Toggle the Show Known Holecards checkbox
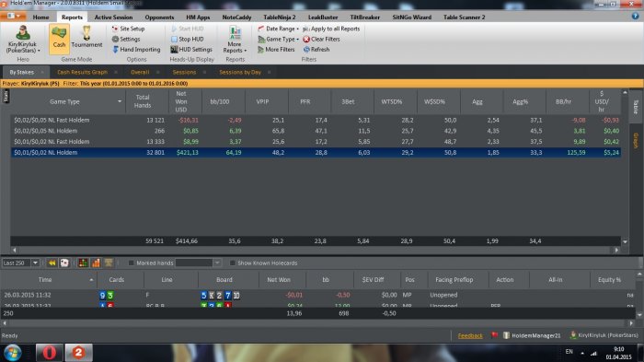The height and width of the screenshot is (362, 644). 232,263
